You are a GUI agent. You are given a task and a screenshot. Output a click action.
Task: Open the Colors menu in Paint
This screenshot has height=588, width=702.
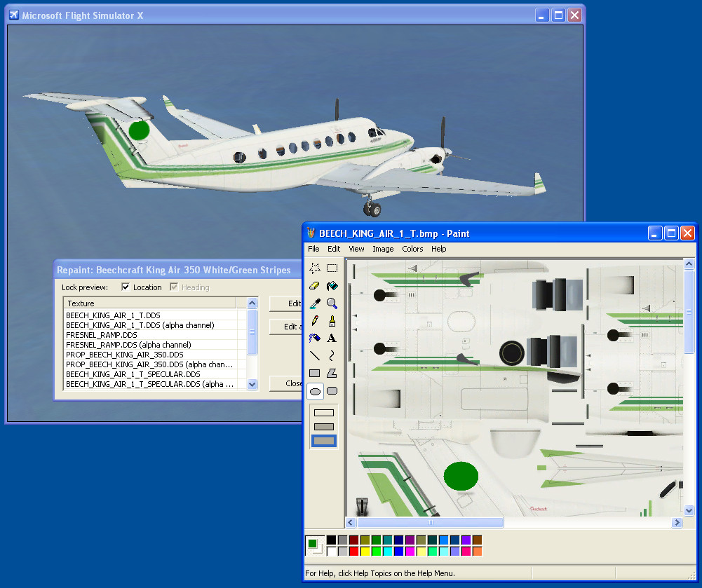pyautogui.click(x=412, y=249)
